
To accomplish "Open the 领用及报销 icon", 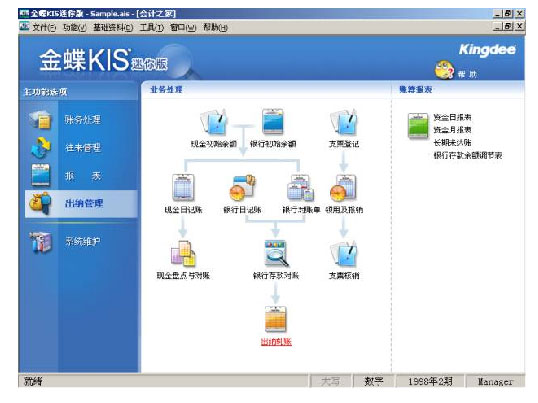I will coord(343,188).
